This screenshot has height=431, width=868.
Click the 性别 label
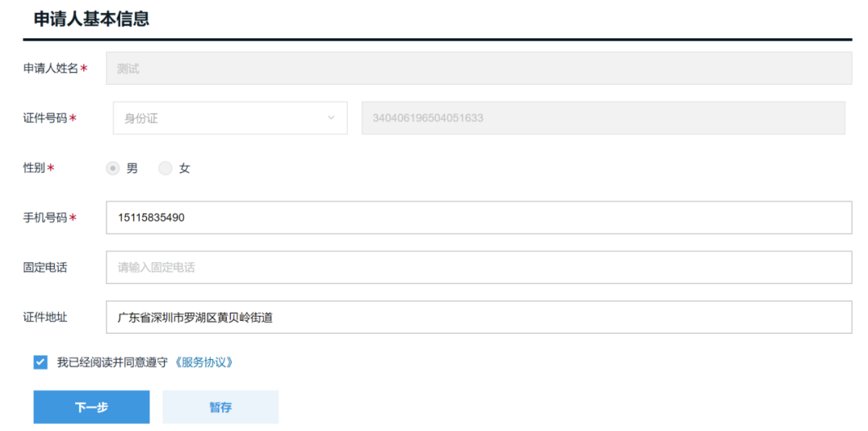pos(33,168)
